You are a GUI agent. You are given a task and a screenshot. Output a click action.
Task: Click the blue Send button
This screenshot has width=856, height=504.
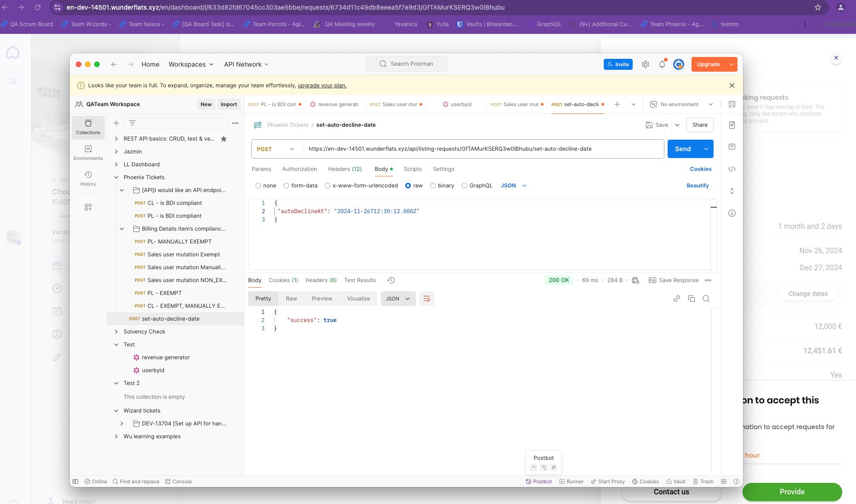tap(683, 149)
